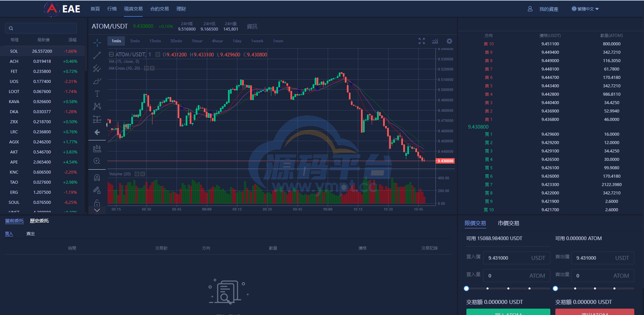This screenshot has height=315, width=644.
Task: Toggle lock all drawing tools
Action: (x=97, y=203)
